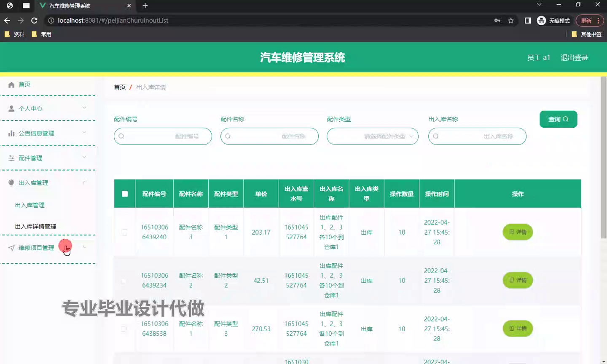Focus the 出入库名称 search input

(x=477, y=136)
